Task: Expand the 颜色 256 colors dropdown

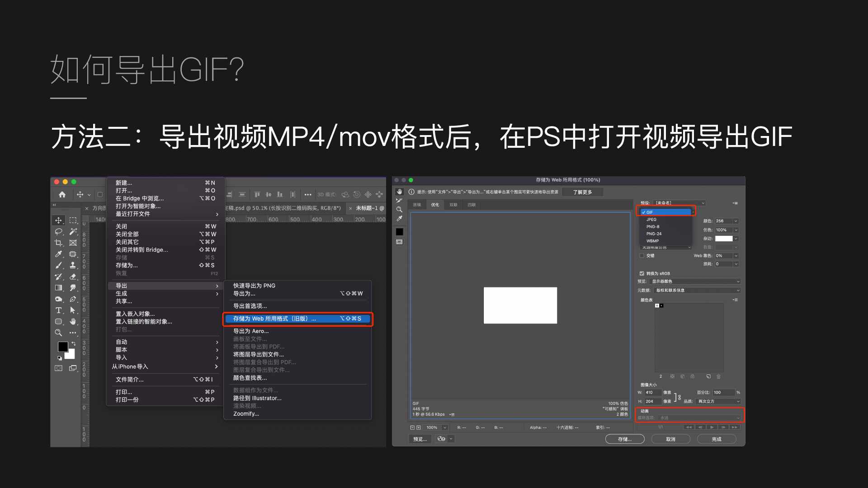Action: [x=736, y=221]
